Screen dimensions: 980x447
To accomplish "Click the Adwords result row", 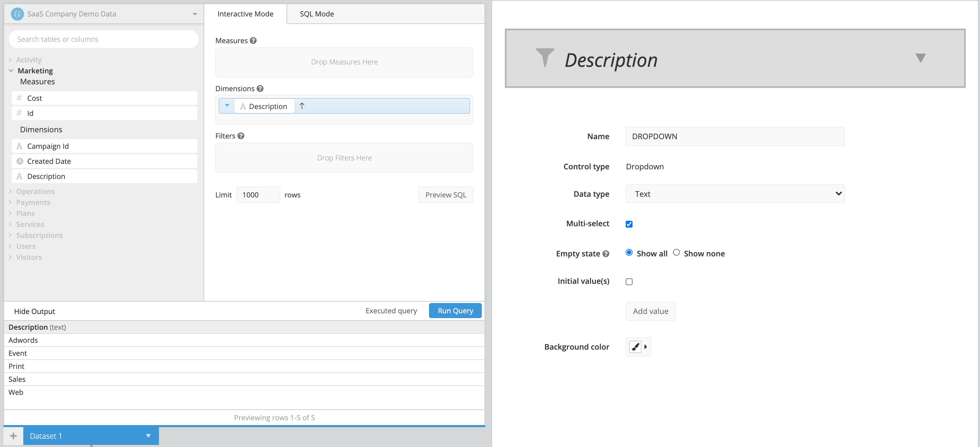I will pyautogui.click(x=244, y=340).
